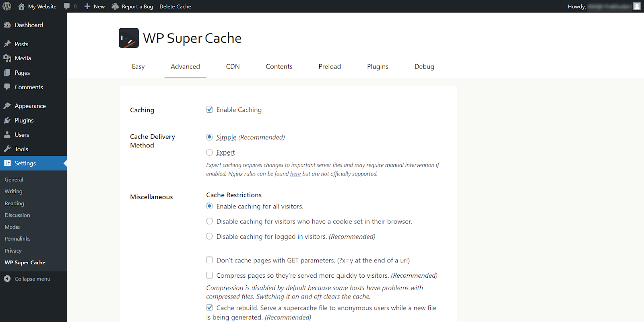Click the Media library icon in sidebar

click(x=7, y=58)
